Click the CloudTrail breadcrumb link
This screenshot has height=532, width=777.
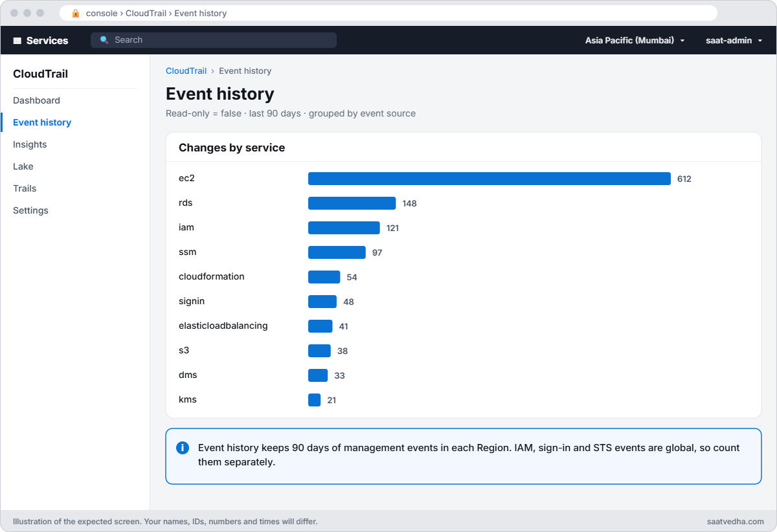[x=186, y=71]
